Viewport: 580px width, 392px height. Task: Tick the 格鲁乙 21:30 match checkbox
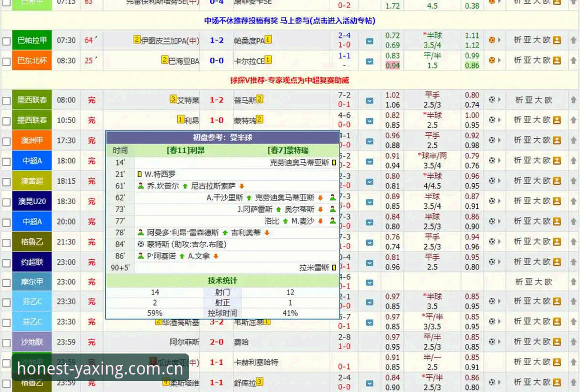(7, 242)
